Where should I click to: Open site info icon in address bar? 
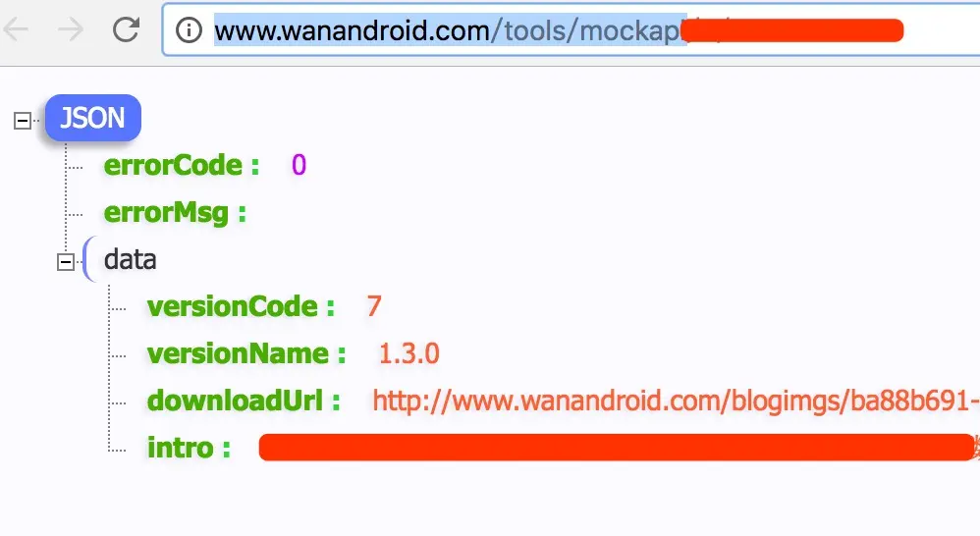[189, 30]
